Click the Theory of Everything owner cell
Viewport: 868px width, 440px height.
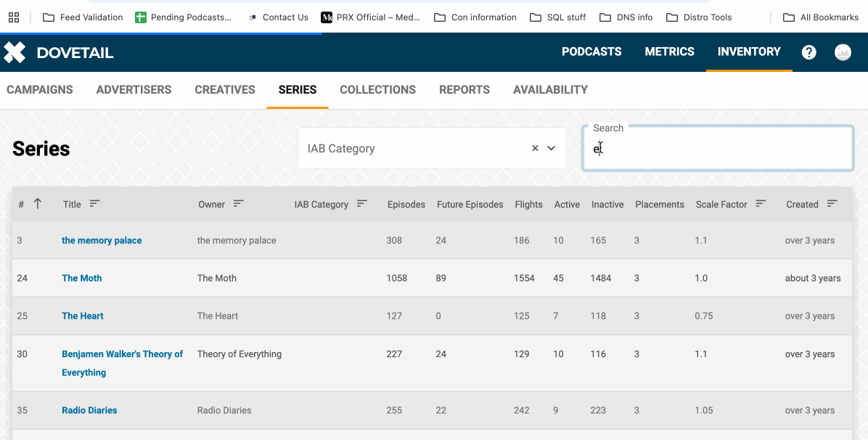pos(239,354)
